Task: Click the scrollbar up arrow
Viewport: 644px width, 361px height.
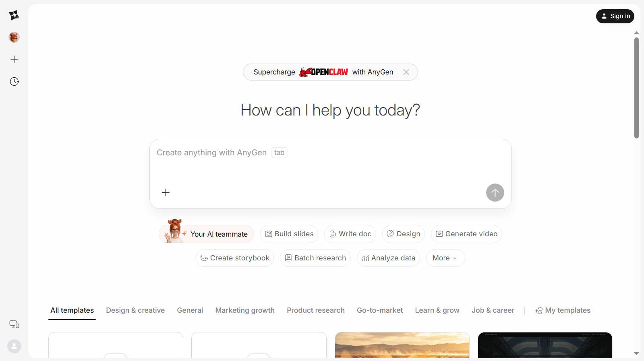Action: point(636,33)
